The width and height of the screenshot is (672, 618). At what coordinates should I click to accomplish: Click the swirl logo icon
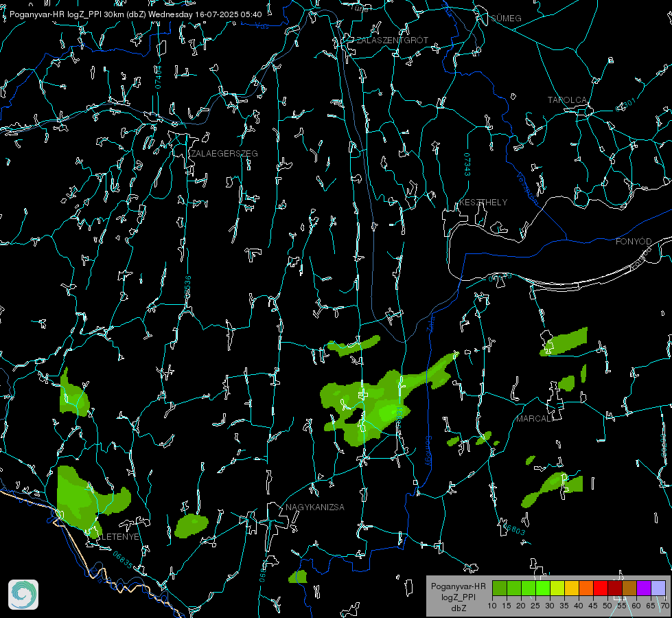pyautogui.click(x=23, y=595)
